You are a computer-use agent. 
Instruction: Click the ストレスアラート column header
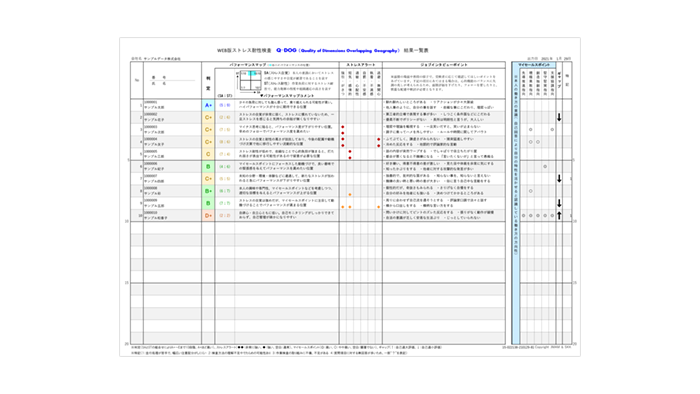point(361,65)
